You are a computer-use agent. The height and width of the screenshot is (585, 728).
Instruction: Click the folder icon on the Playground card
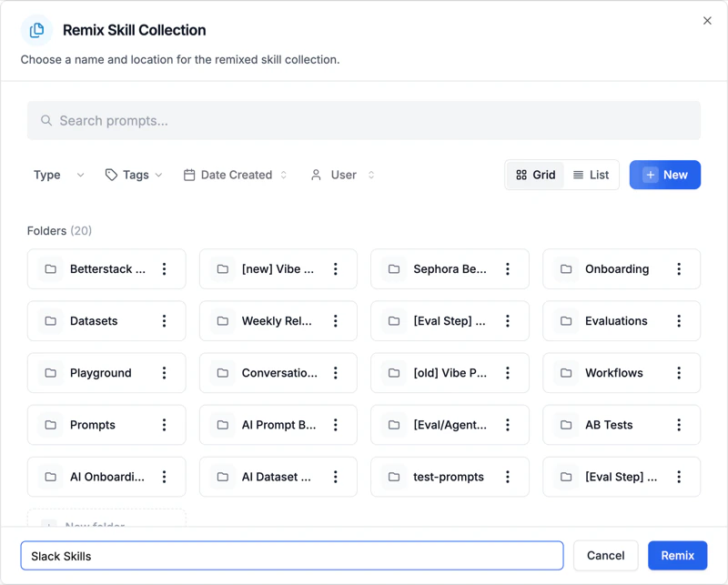tap(51, 373)
